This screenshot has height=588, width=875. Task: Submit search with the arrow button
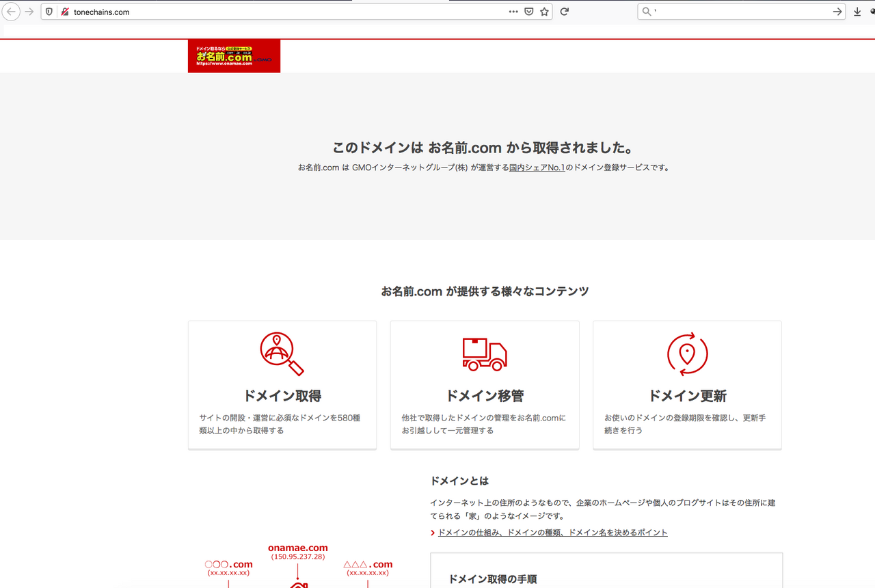click(x=837, y=12)
